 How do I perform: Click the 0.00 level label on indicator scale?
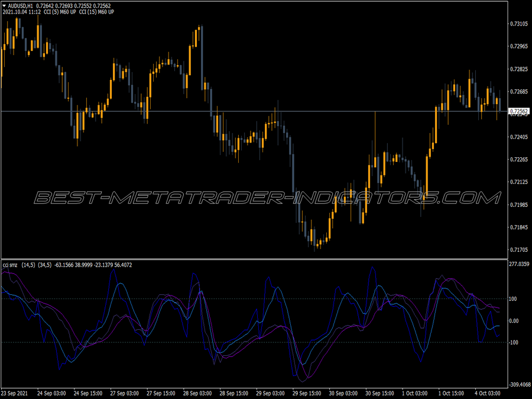click(514, 320)
